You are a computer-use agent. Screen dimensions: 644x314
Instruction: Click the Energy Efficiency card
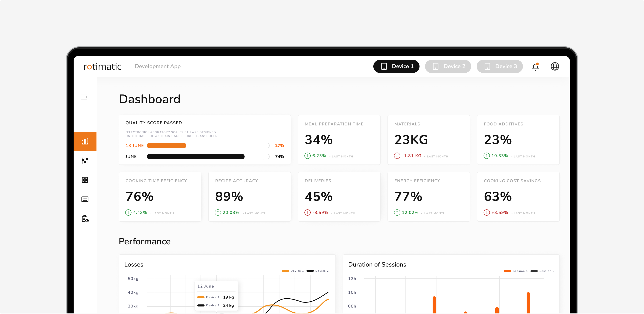click(428, 197)
